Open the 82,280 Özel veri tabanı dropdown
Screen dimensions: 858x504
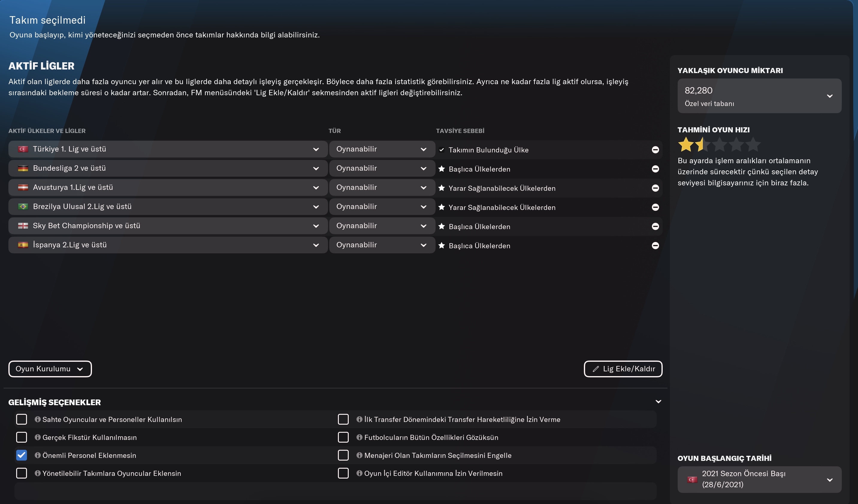759,96
